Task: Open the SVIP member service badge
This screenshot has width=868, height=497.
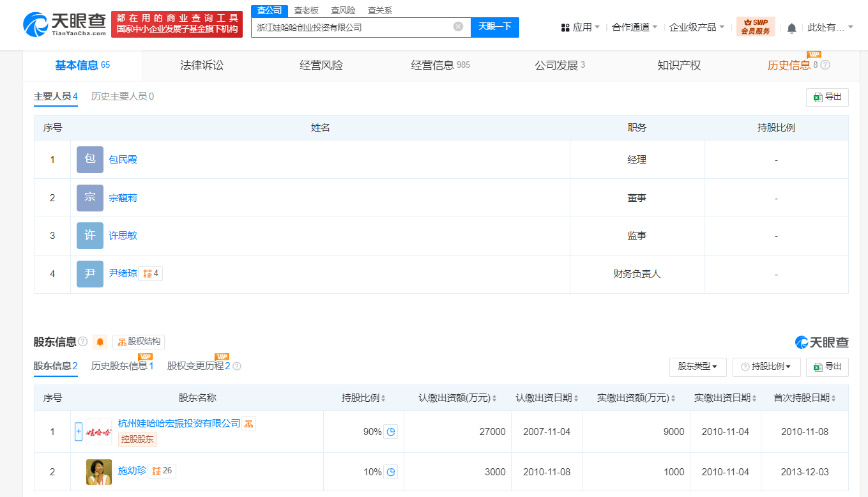Action: click(756, 27)
